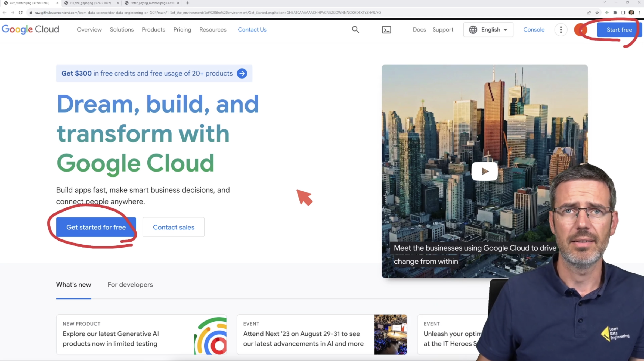Open the Products menu
Image resolution: width=644 pixels, height=361 pixels.
(x=153, y=30)
